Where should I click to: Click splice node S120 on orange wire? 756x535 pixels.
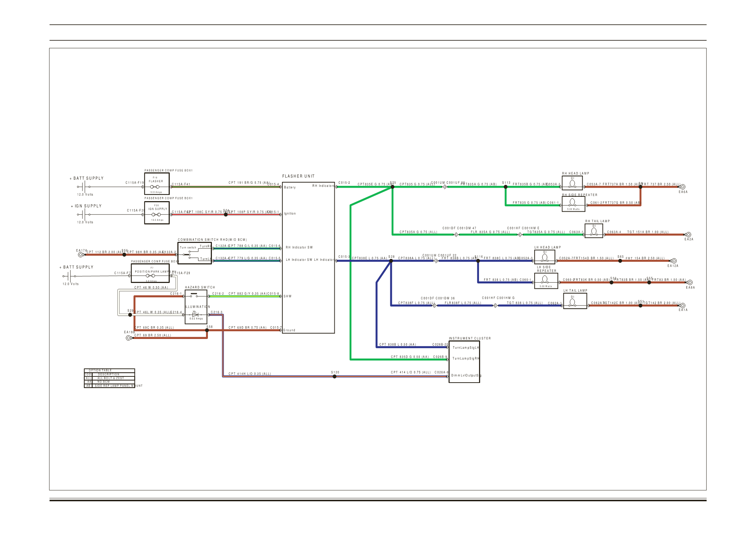(334, 376)
